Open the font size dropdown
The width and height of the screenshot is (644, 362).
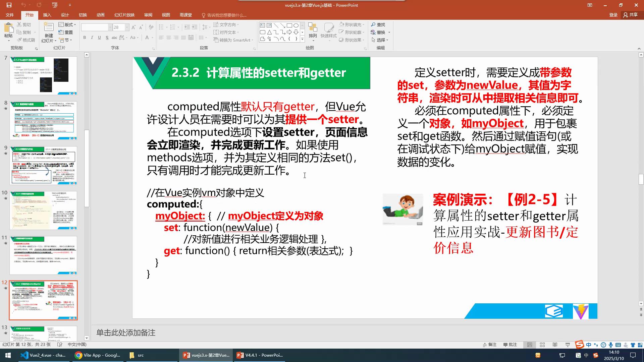127,27
